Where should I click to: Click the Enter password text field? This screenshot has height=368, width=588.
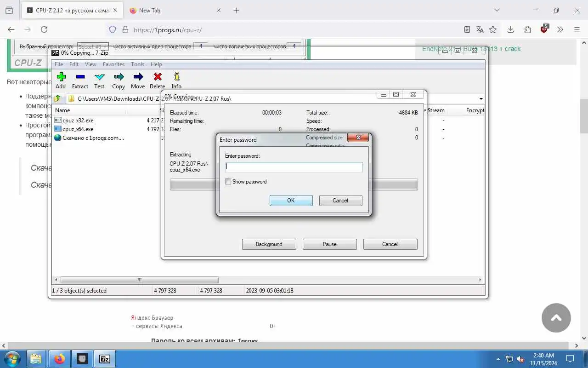pyautogui.click(x=294, y=167)
